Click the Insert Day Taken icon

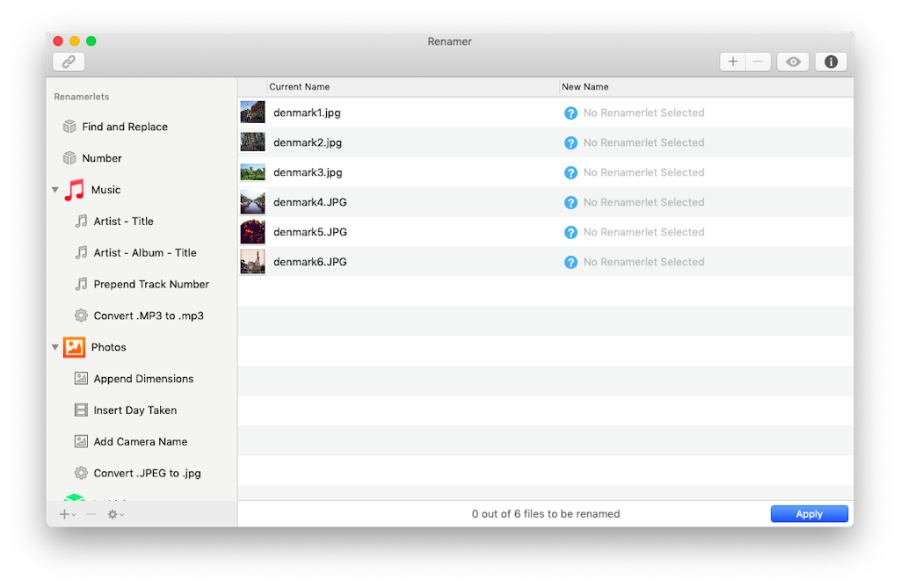[x=81, y=410]
